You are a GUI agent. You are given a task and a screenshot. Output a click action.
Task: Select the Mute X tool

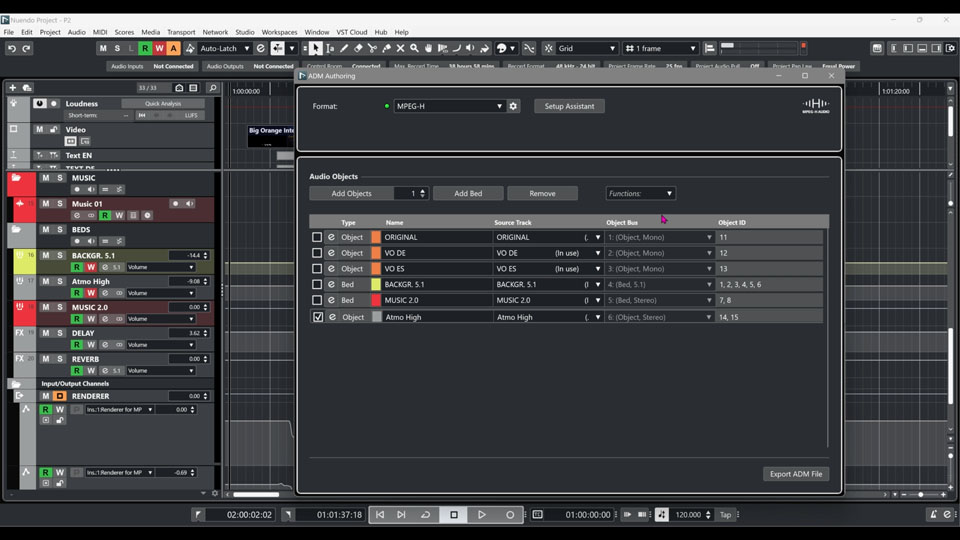pyautogui.click(x=400, y=48)
